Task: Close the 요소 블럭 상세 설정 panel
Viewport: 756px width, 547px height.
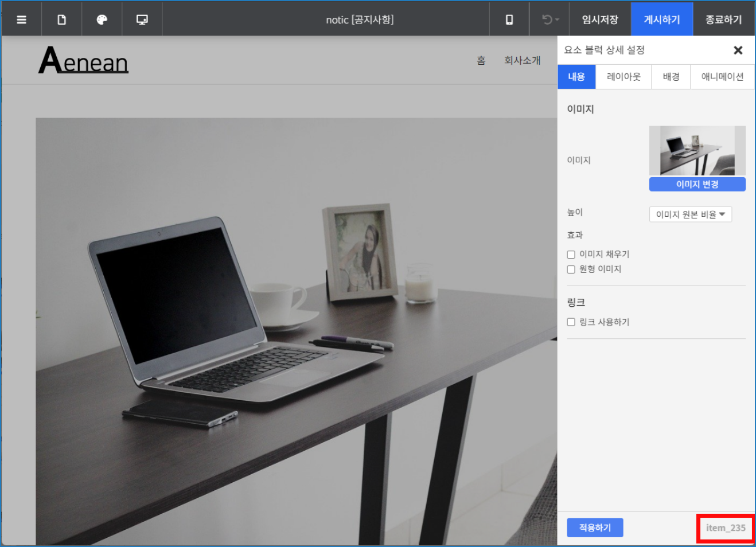Action: click(738, 50)
